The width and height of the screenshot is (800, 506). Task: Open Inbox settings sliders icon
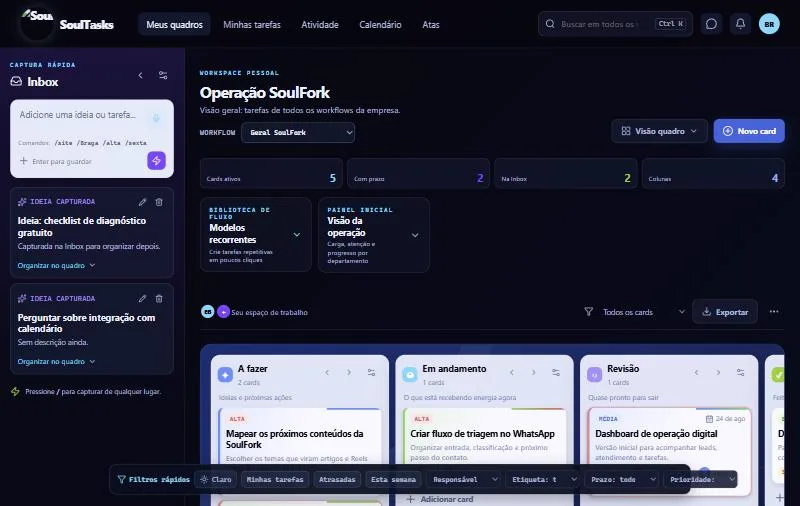163,75
